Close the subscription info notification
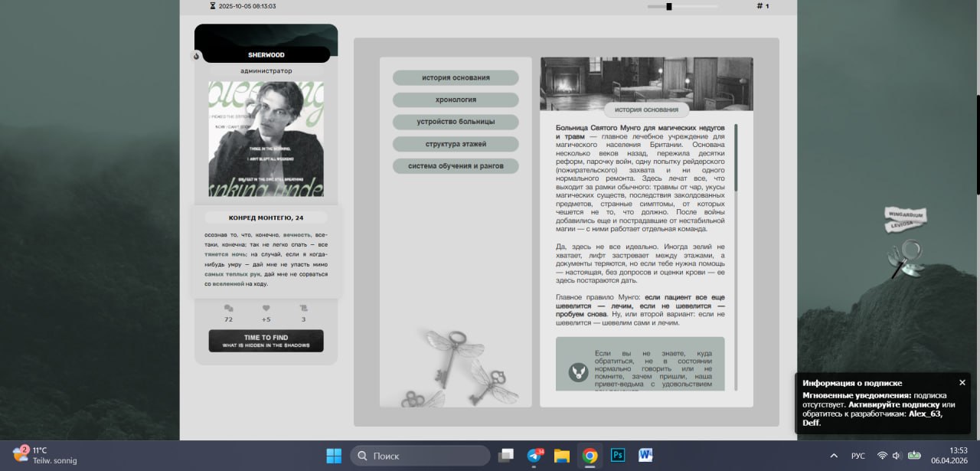 pyautogui.click(x=962, y=382)
